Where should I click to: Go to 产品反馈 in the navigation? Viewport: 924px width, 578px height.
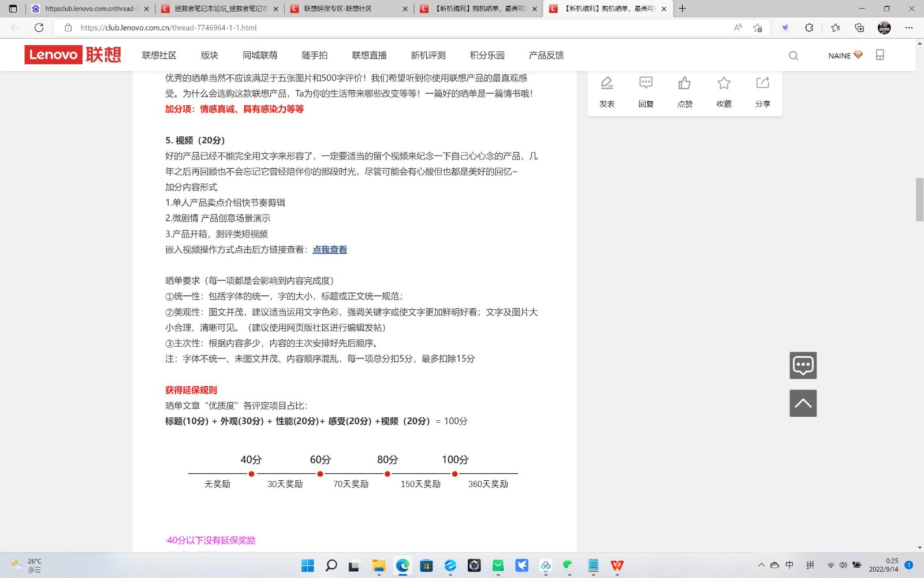tap(546, 55)
